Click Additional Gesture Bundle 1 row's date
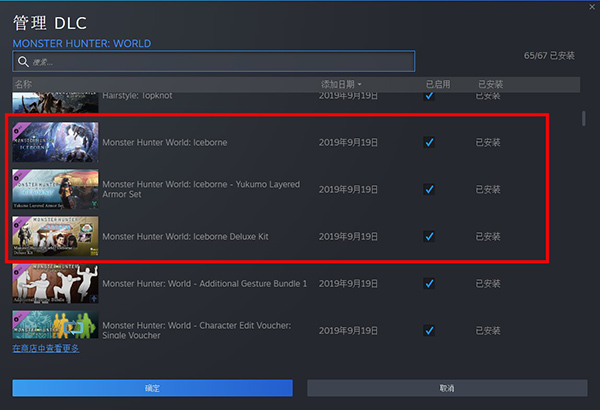This screenshot has height=410, width=600. point(348,284)
